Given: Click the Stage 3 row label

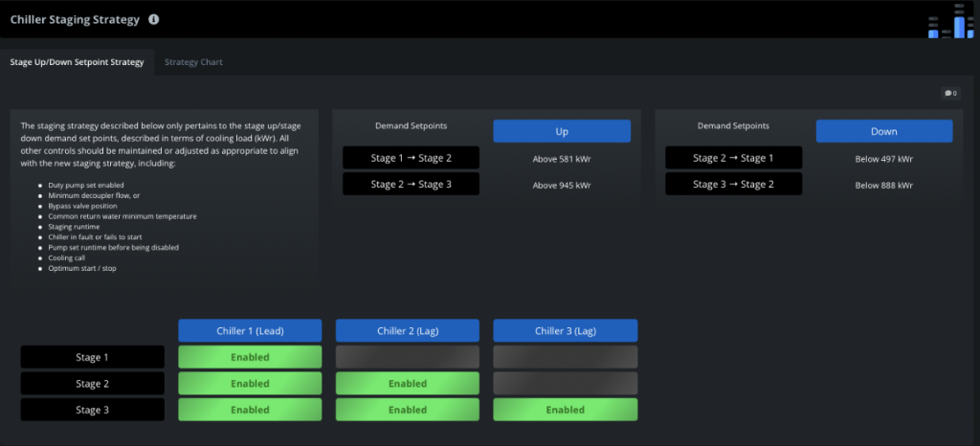Looking at the screenshot, I should (x=93, y=410).
